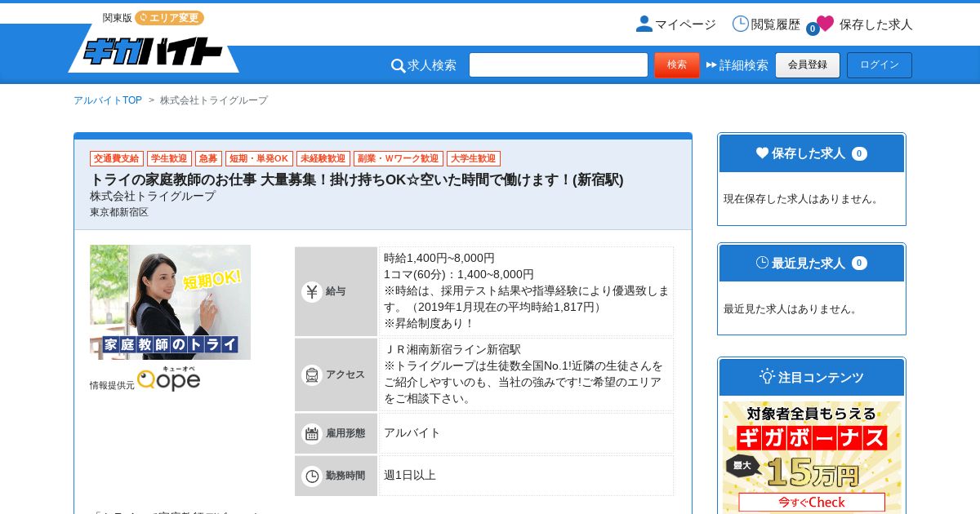Viewport: 980px width, 514px height.
Task: Select the 学生歓迎 tag
Action: coord(169,158)
